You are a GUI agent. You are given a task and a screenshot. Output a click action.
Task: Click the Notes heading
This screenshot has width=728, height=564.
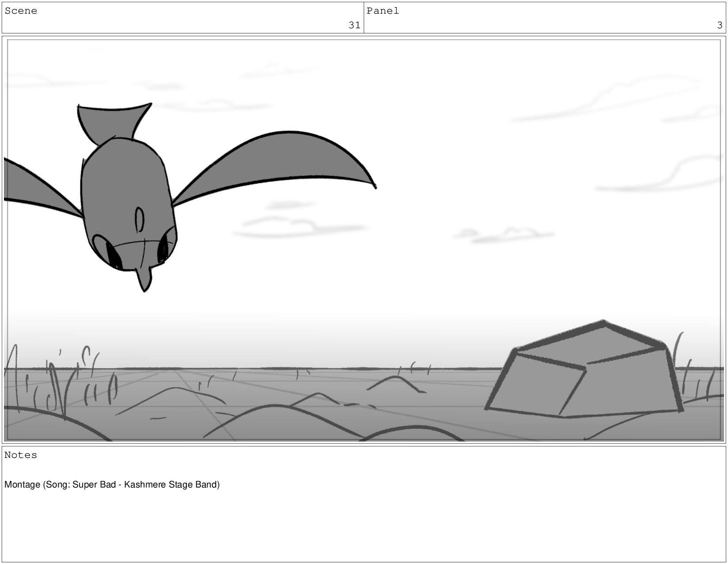[x=21, y=455]
